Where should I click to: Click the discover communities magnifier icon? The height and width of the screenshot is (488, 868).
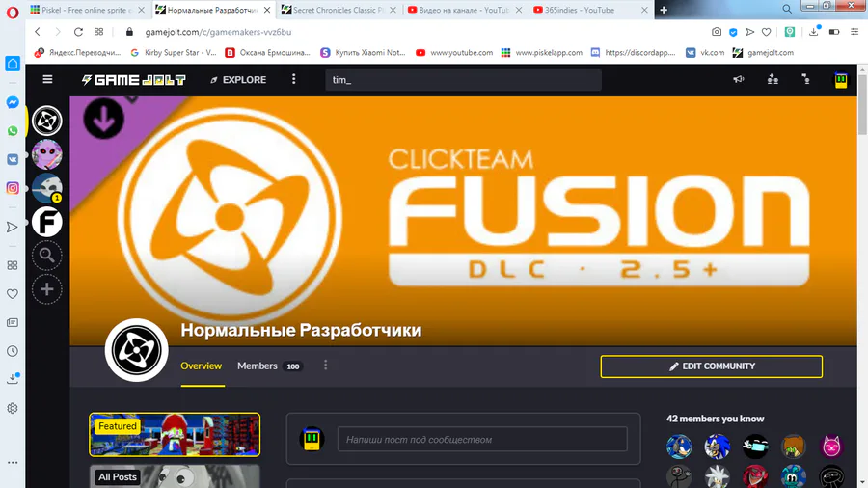(47, 256)
